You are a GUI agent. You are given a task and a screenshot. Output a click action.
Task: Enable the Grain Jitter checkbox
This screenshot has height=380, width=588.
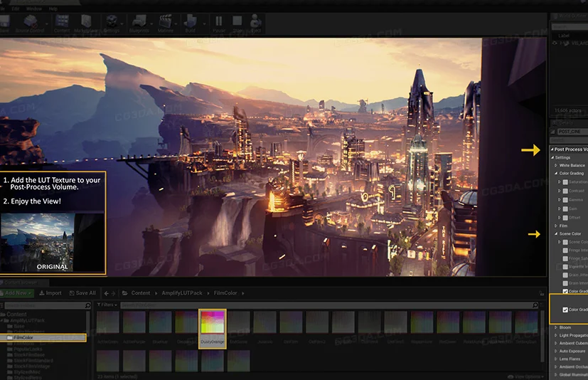pyautogui.click(x=565, y=275)
